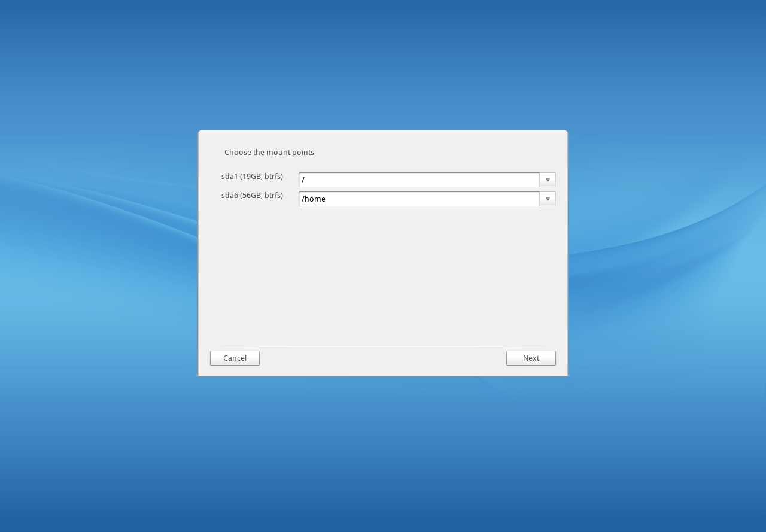Click the "Choose the mount points" heading
766x532 pixels.
[269, 153]
